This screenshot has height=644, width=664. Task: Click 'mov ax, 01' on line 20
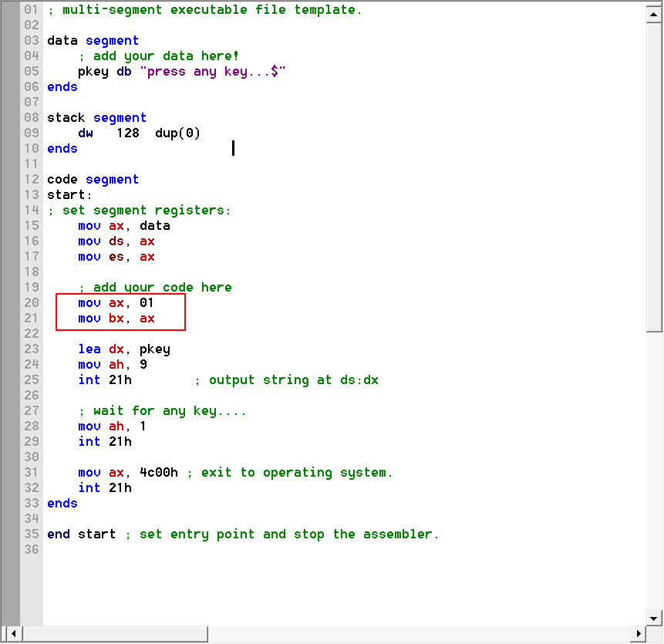(x=116, y=303)
